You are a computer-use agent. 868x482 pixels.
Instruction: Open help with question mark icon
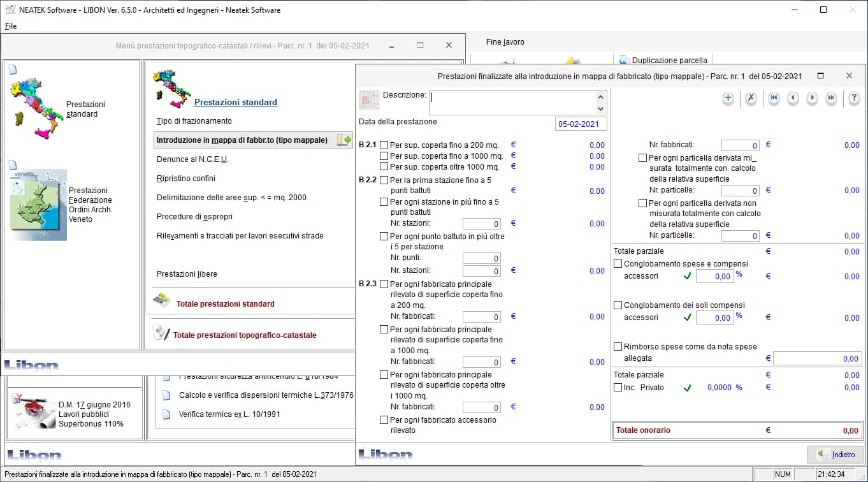pyautogui.click(x=855, y=98)
